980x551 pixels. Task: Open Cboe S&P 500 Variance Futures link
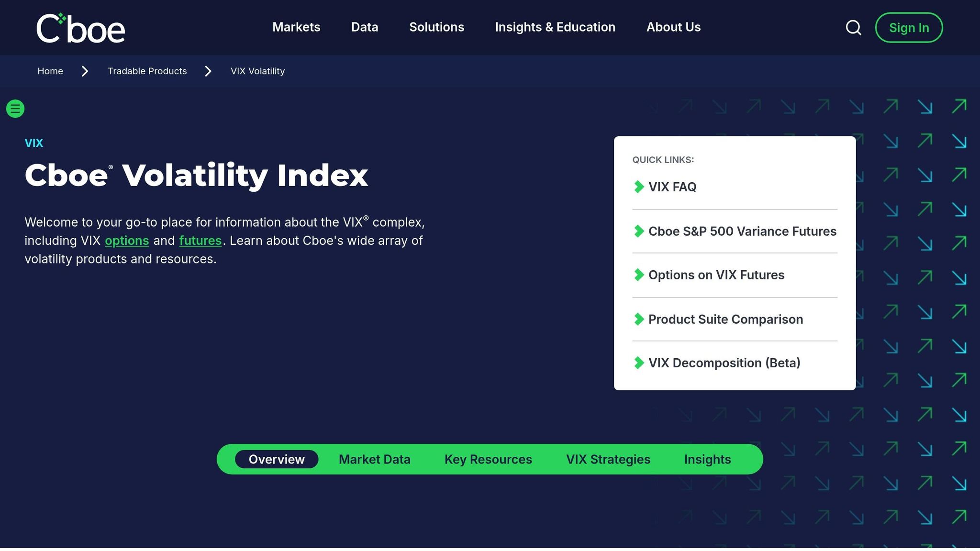pyautogui.click(x=742, y=231)
